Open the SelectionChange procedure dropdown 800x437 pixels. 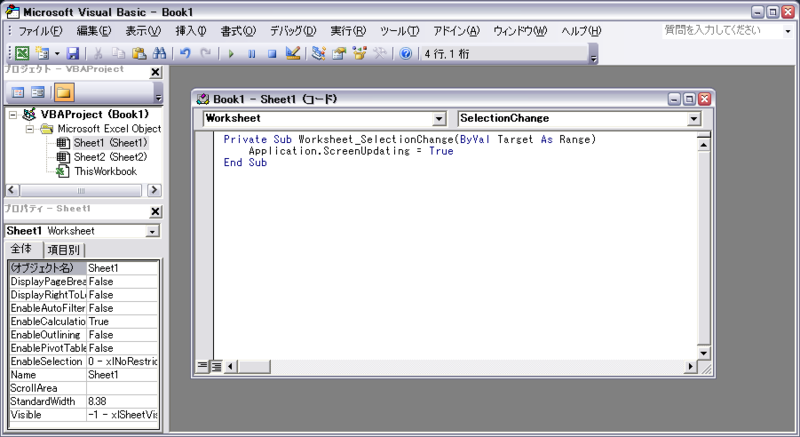click(693, 119)
